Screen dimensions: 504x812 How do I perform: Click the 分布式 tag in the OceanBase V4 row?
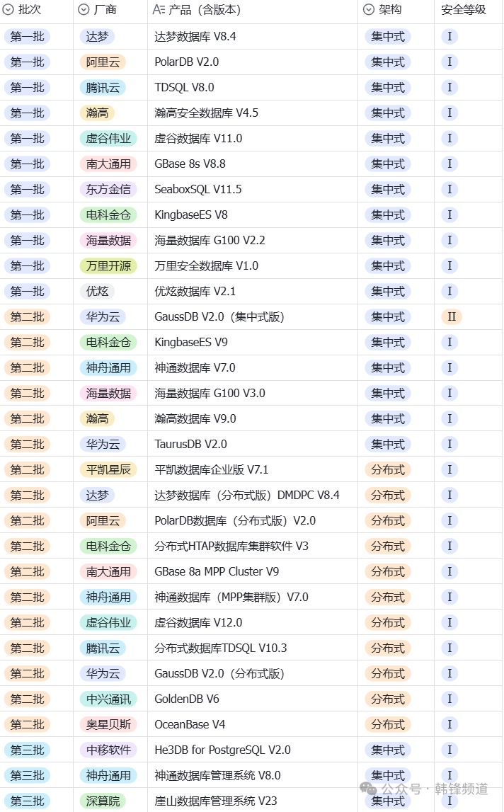coord(388,724)
